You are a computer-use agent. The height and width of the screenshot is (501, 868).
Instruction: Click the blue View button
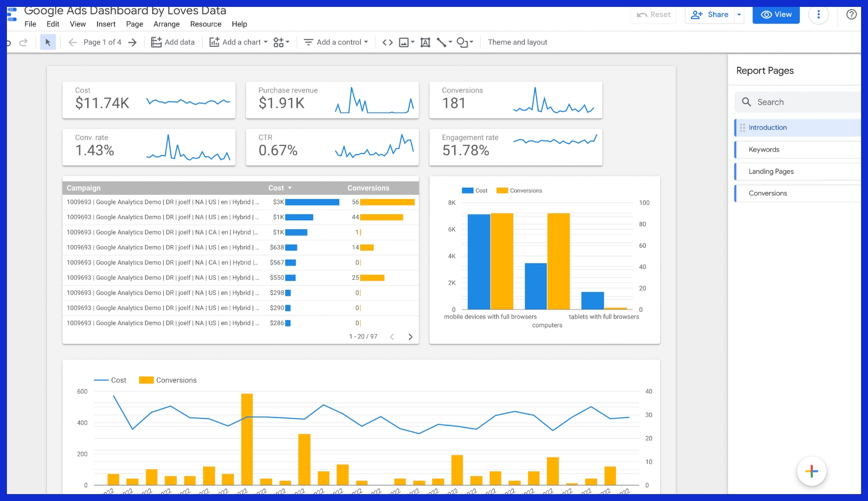(776, 14)
